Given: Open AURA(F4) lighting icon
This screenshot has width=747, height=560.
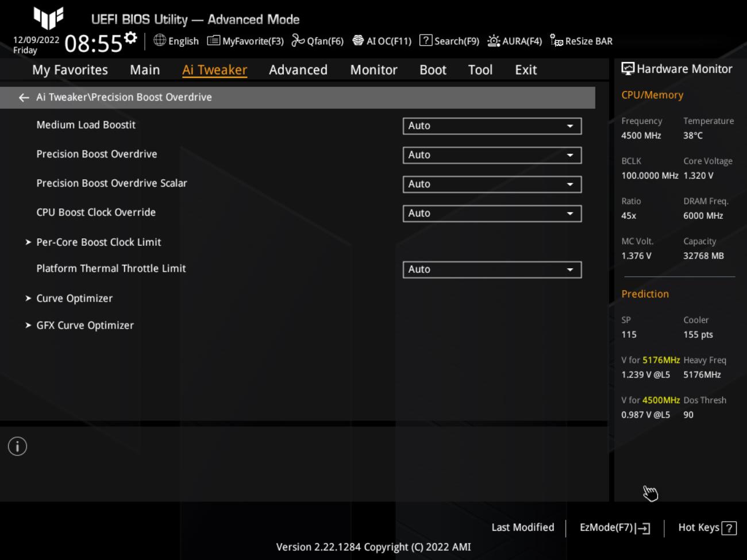Looking at the screenshot, I should pyautogui.click(x=494, y=40).
